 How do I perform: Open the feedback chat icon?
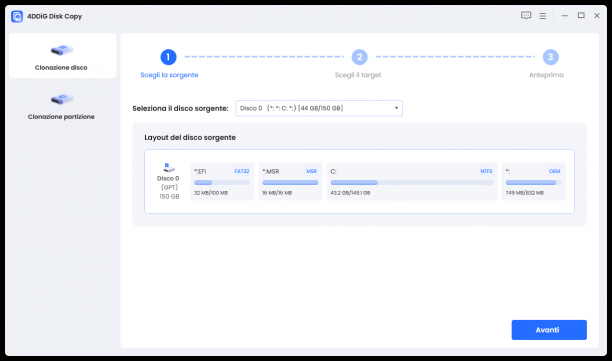pyautogui.click(x=526, y=16)
